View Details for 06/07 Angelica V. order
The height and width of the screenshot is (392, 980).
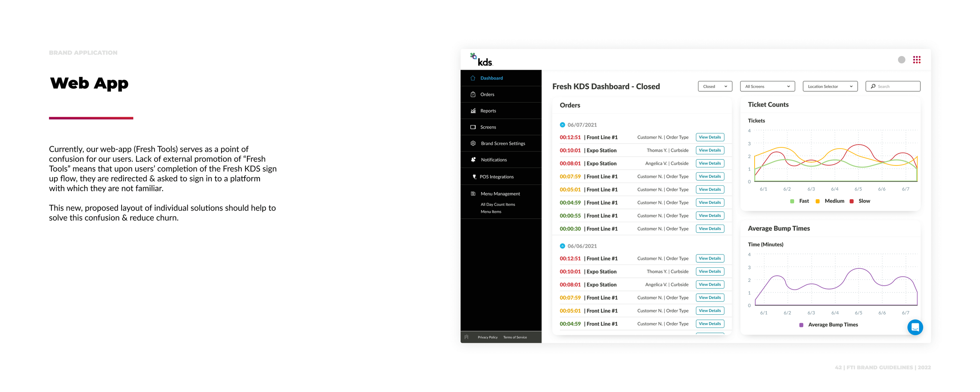[710, 163]
